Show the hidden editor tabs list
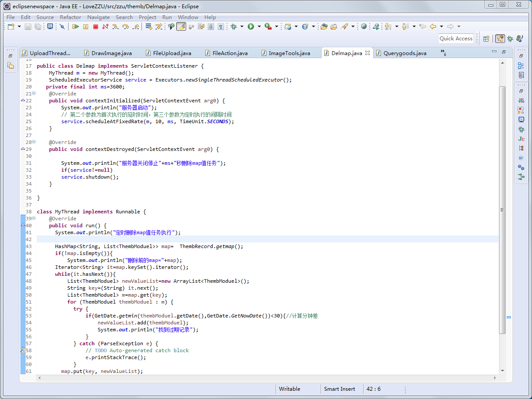Screen dimensions: 532x399 [443, 52]
